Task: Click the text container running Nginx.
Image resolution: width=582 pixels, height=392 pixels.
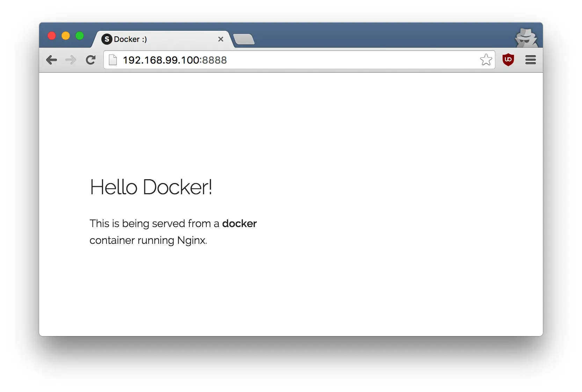Action: click(x=148, y=240)
